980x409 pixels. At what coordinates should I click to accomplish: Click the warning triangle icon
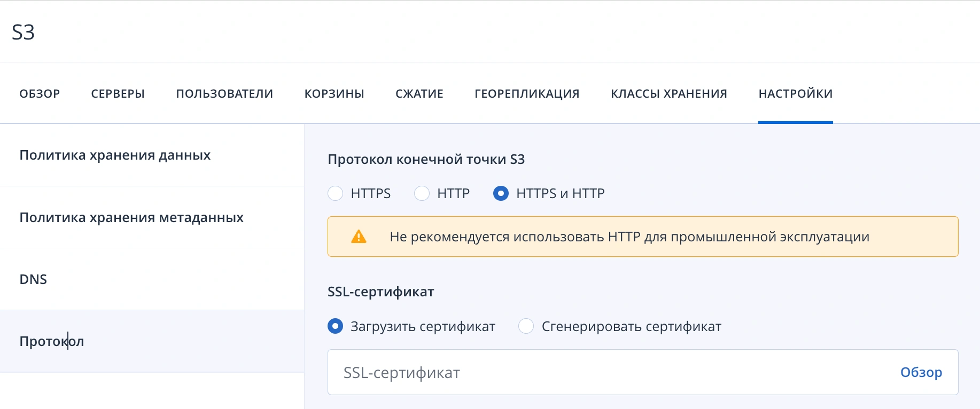tap(359, 236)
